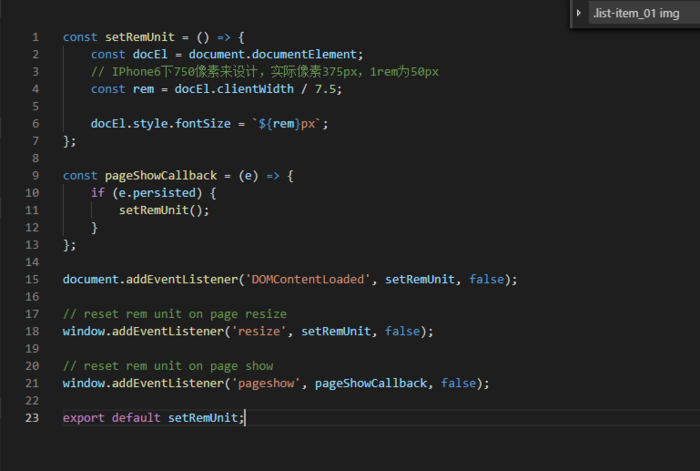Click the comment 'reset rem unit on page resize'
Image resolution: width=700 pixels, height=471 pixels.
point(175,314)
